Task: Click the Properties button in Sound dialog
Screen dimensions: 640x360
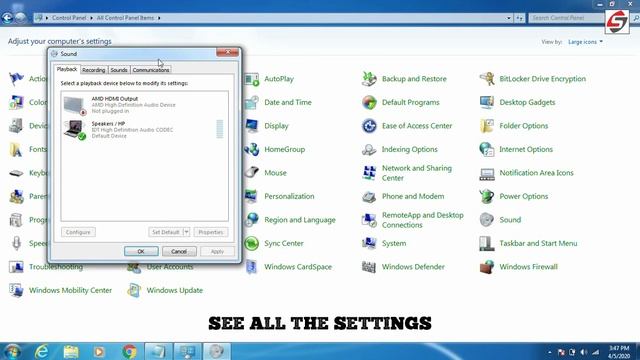Action: point(211,232)
